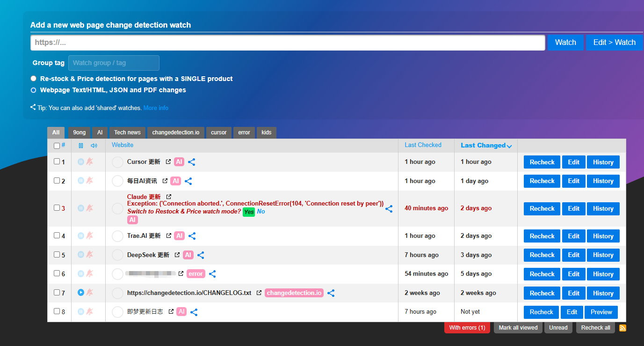Click the With errors (1) button
Screen dimensions: 644x346
tap(467, 328)
